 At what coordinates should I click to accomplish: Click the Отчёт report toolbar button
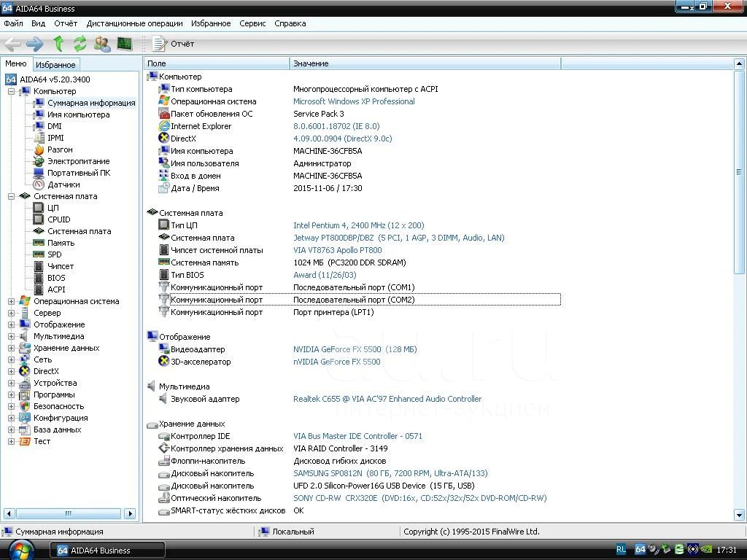173,44
